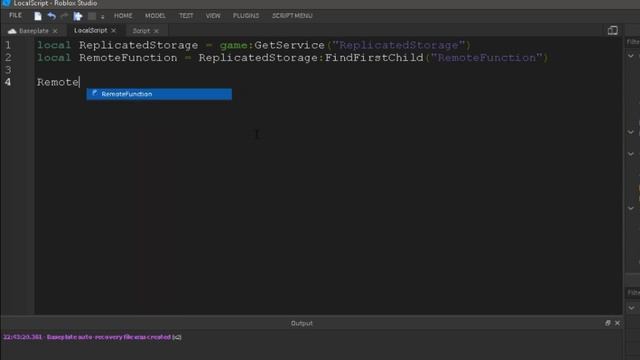Viewport: 640px width, 360px height.
Task: Click the cloud icon on the Baseplate tab
Action: coord(12,31)
